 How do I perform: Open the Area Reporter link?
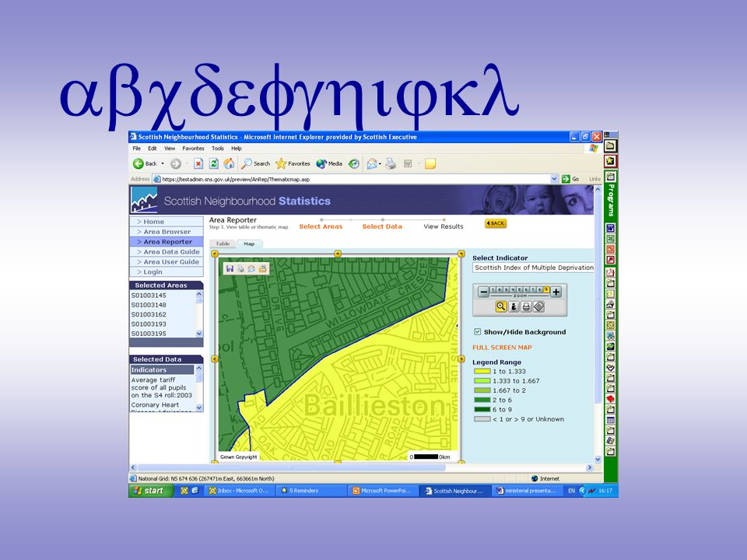pyautogui.click(x=167, y=241)
